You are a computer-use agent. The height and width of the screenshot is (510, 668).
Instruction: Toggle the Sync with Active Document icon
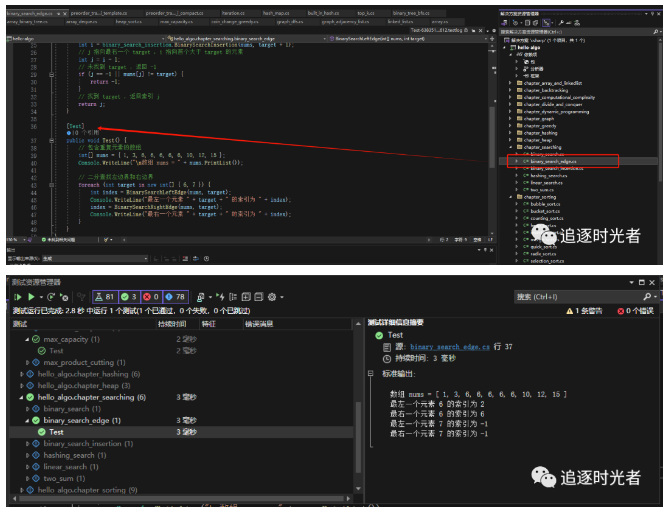click(547, 23)
